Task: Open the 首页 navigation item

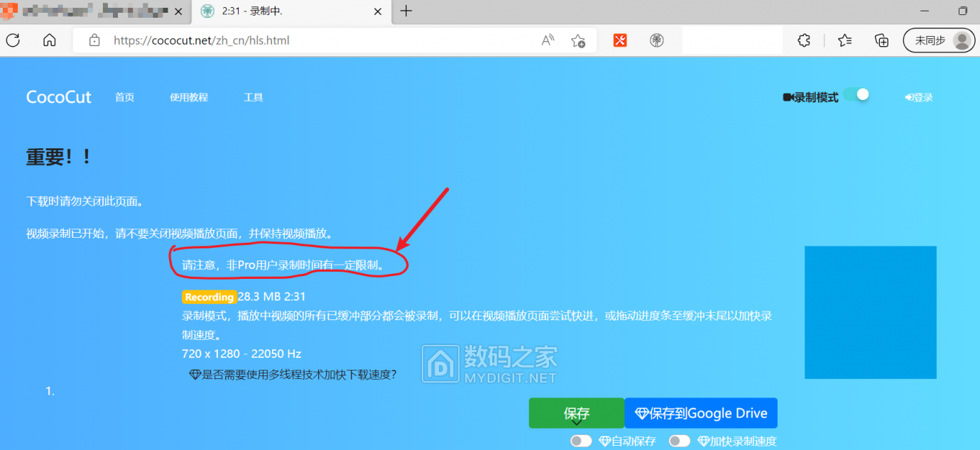Action: [125, 97]
